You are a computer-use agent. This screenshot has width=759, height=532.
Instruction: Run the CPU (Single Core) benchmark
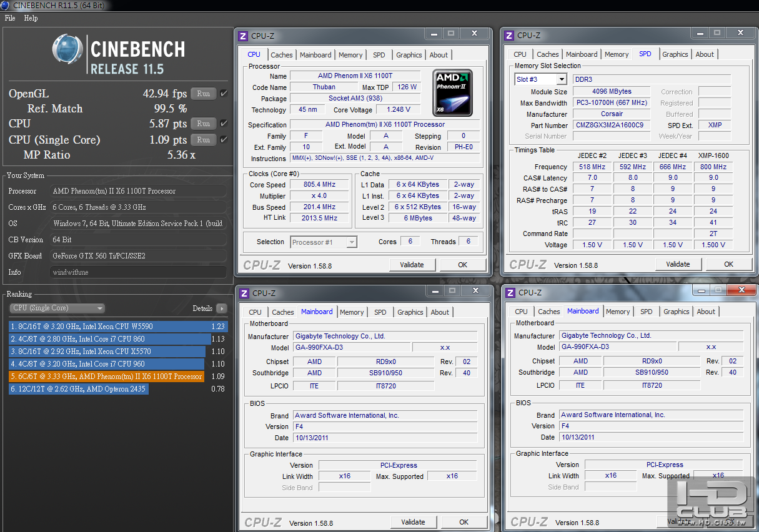click(204, 140)
